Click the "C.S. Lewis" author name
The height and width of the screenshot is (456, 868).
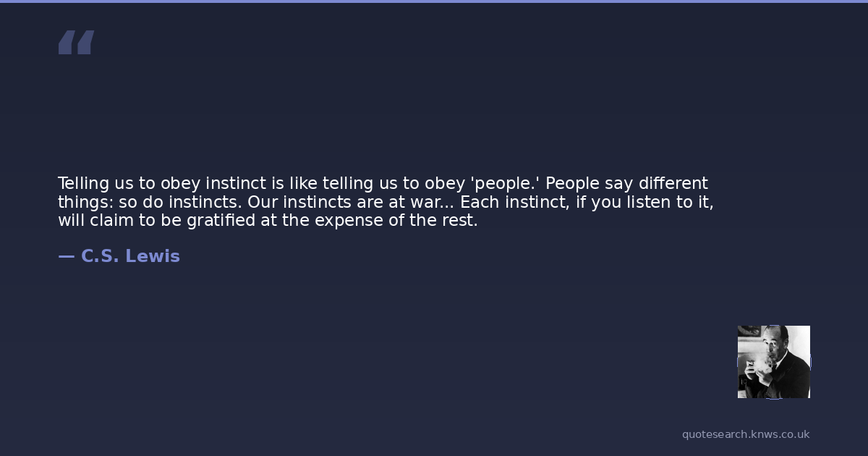[x=130, y=256]
